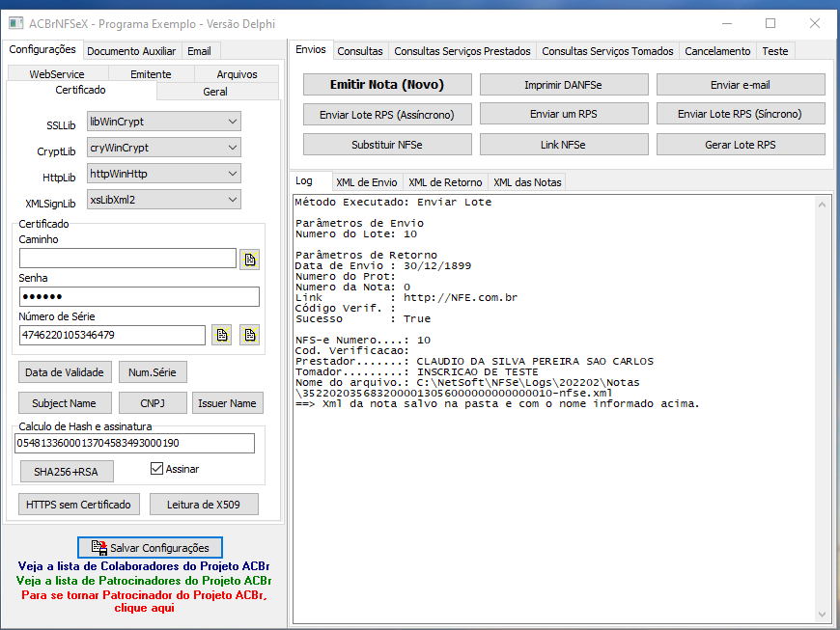The width and height of the screenshot is (840, 630).
Task: Open the list of Colaboradores do Projeto ACBr
Action: (144, 566)
